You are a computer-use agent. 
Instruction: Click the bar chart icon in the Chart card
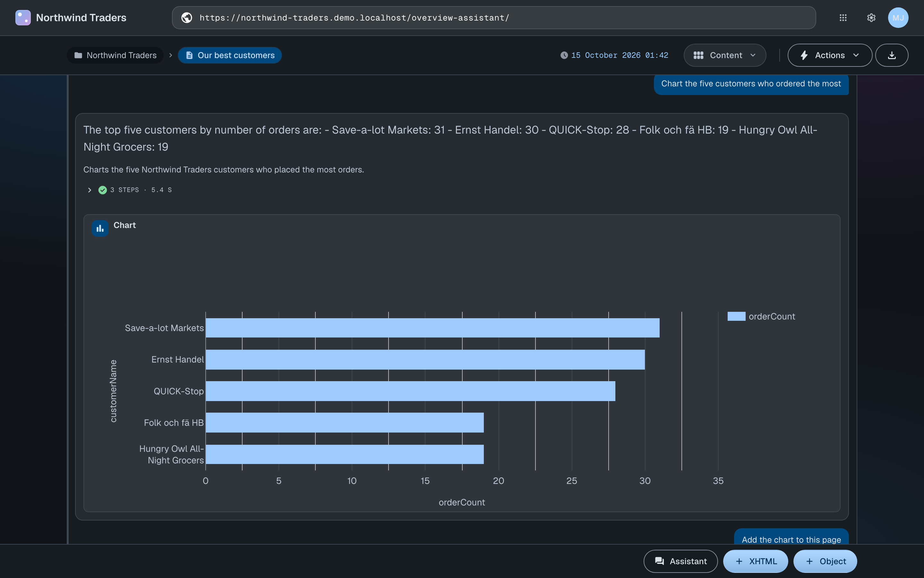(x=100, y=228)
